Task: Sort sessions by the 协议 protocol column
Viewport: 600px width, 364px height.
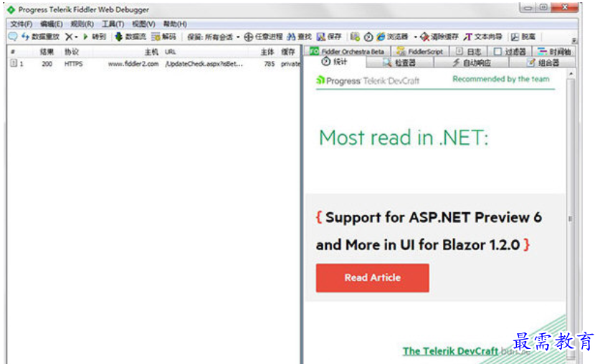Action: 71,52
